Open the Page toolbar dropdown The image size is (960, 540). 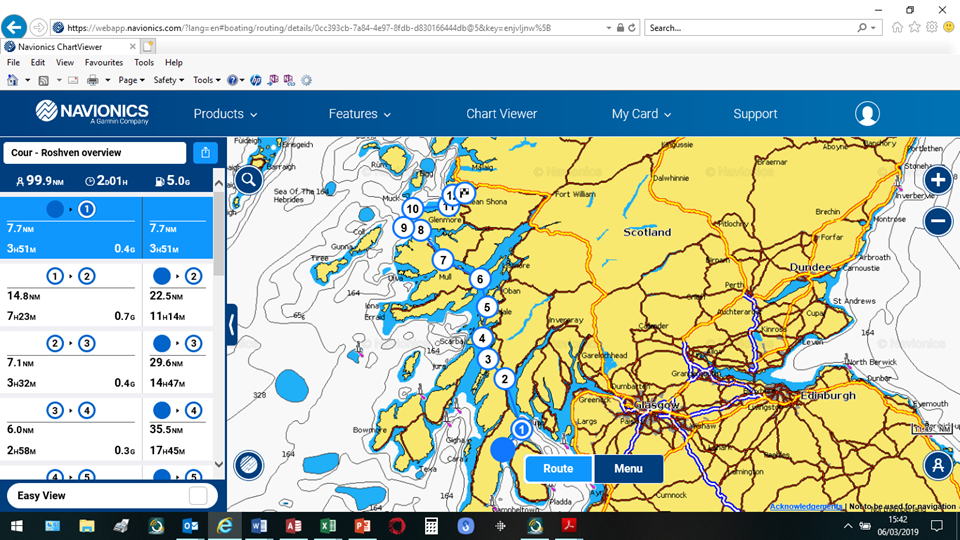point(131,80)
